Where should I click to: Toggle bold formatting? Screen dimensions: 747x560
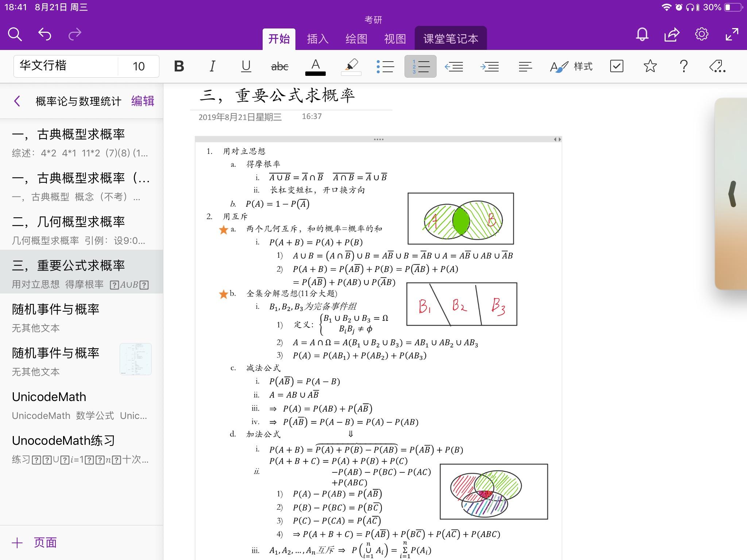point(178,66)
